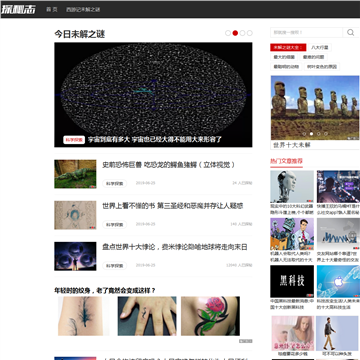Click the 科学探索 tag on the slideshow caption

click(x=74, y=140)
